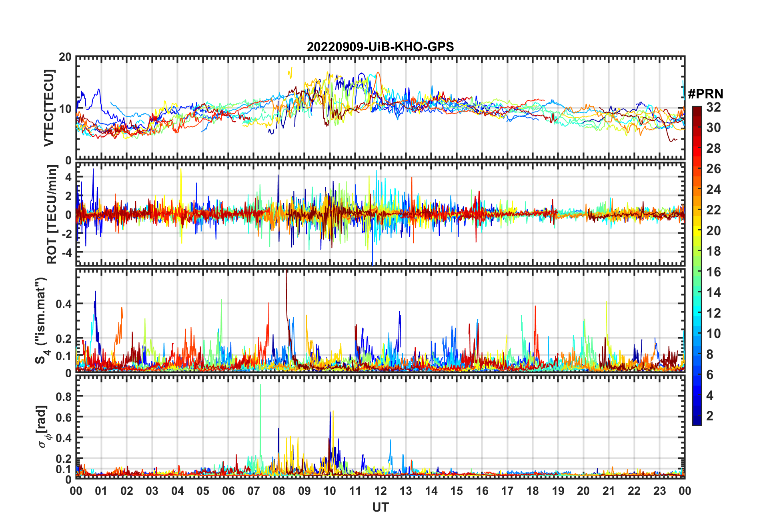Image resolution: width=761 pixels, height=532 pixels.
Task: Click x-axis tick label 20
Action: [583, 491]
